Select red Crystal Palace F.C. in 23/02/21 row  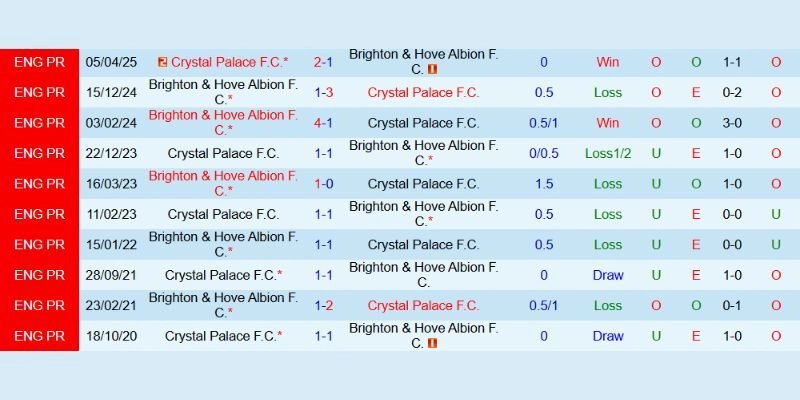coord(423,306)
